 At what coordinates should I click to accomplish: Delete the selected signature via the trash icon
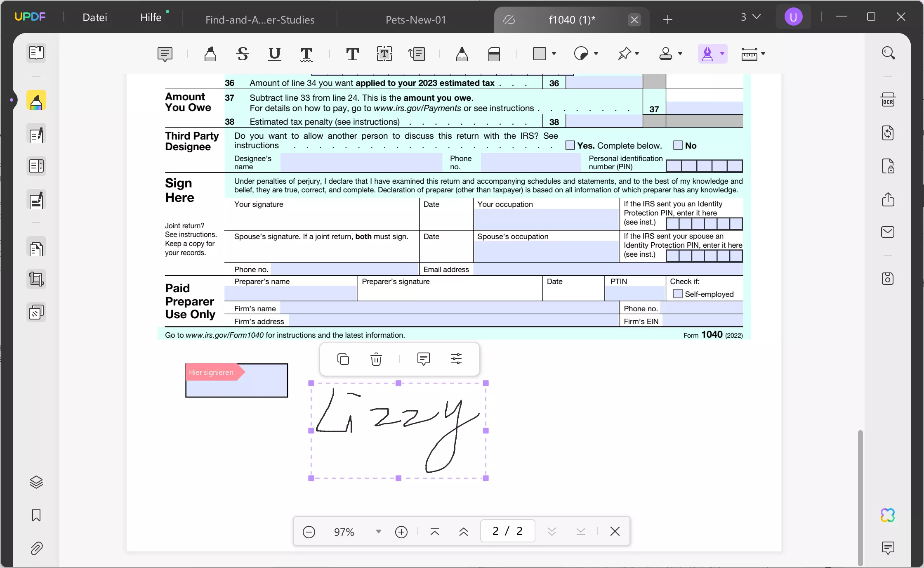(376, 359)
